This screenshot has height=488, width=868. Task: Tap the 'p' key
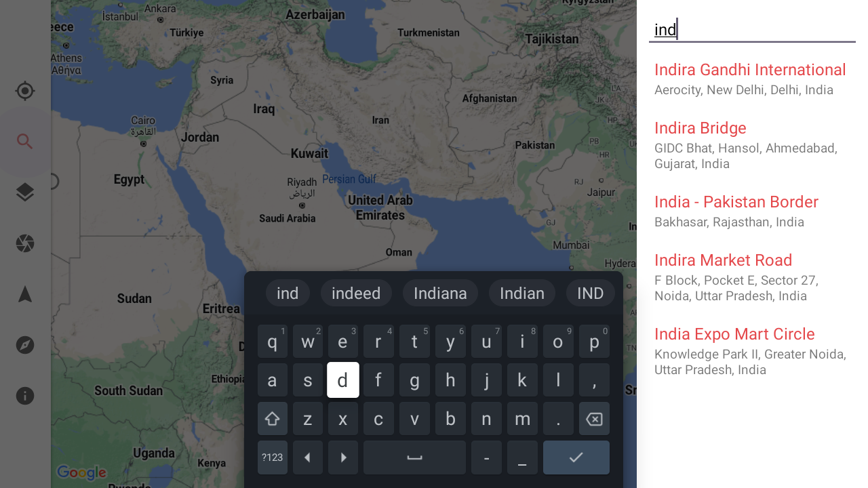coord(594,342)
